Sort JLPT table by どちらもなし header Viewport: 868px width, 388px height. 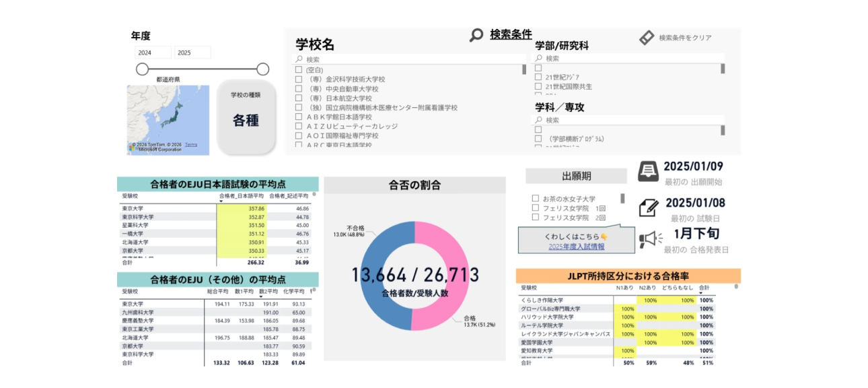[678, 288]
